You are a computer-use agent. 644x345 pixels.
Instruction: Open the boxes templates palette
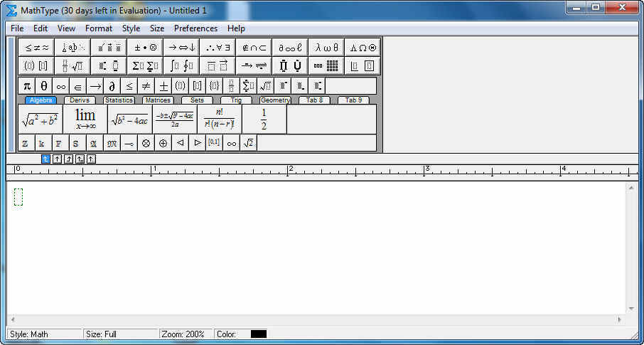[363, 65]
